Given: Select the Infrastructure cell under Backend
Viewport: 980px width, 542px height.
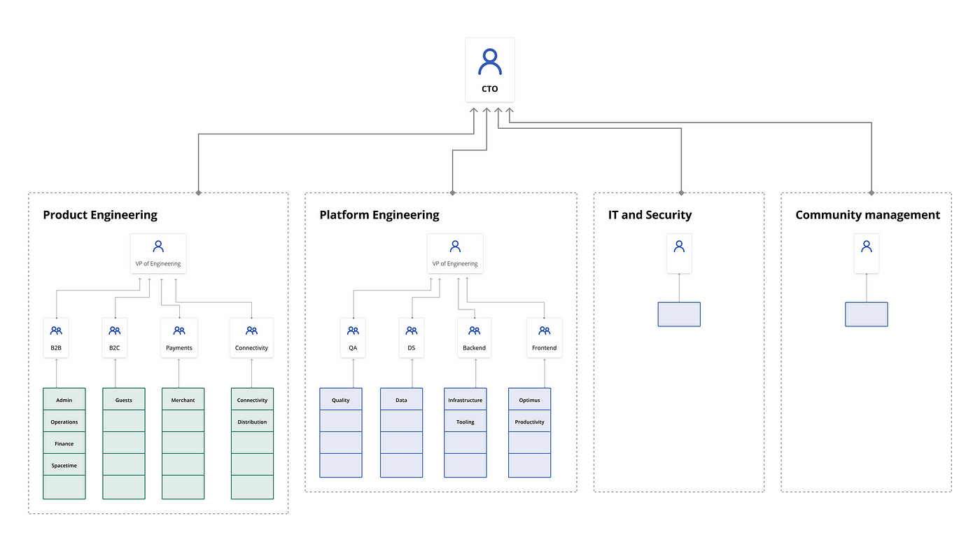Looking at the screenshot, I should pos(465,400).
